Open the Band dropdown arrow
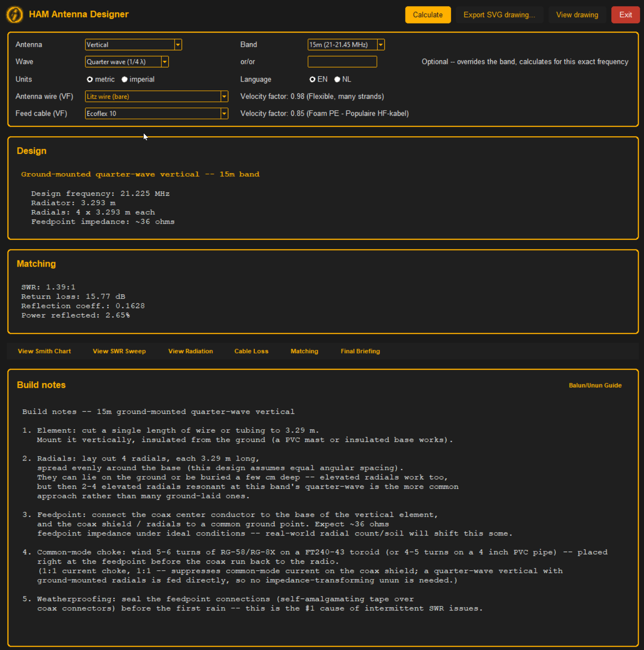644x650 pixels. (381, 45)
